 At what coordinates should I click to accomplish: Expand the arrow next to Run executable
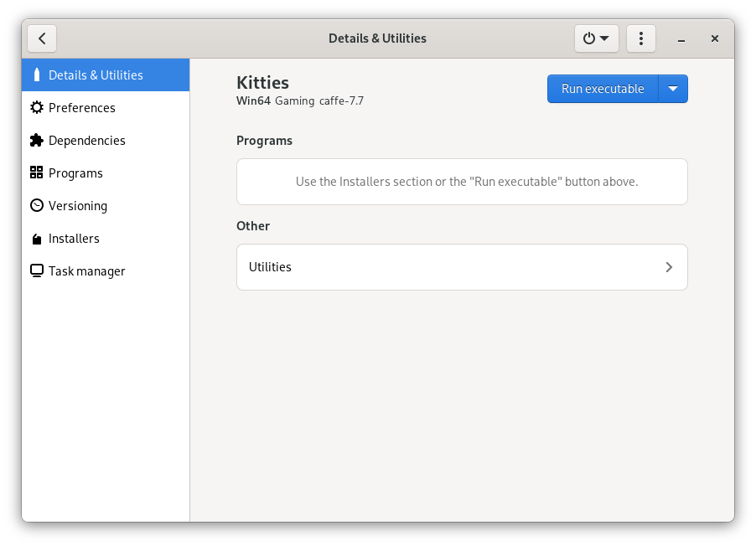tap(673, 89)
